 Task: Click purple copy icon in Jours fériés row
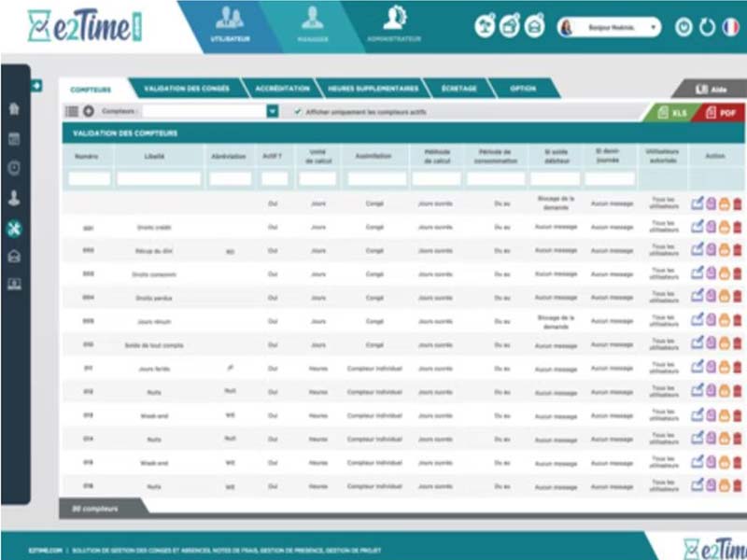point(711,368)
